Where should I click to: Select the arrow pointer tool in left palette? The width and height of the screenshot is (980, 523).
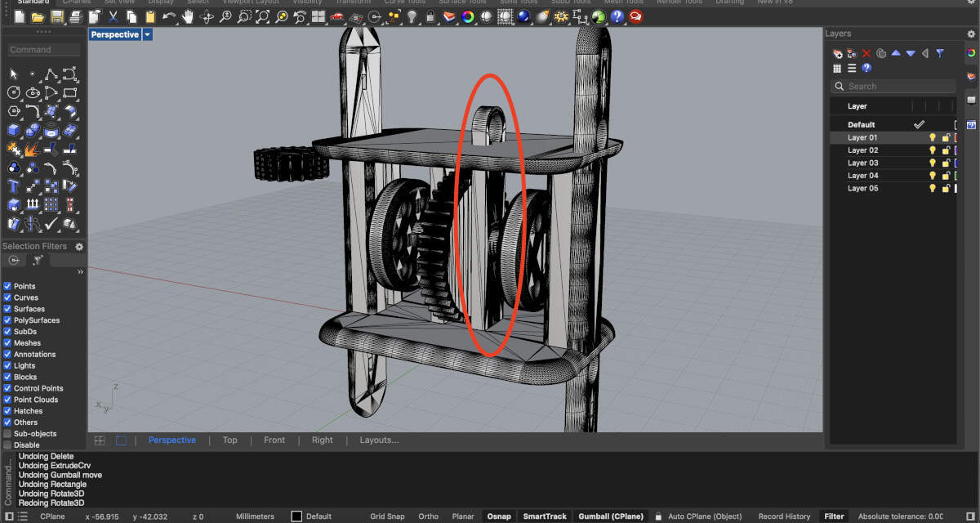pyautogui.click(x=13, y=74)
